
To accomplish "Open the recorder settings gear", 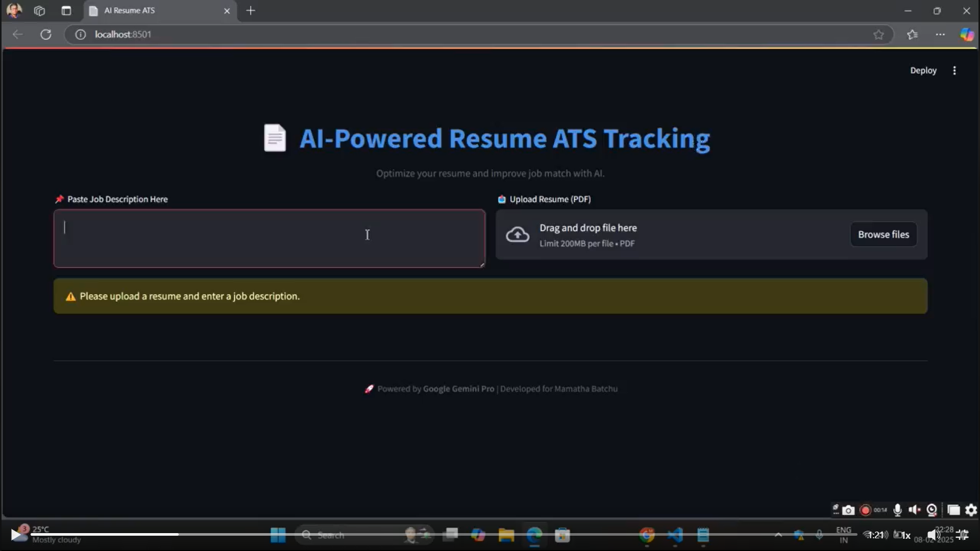I will (971, 510).
